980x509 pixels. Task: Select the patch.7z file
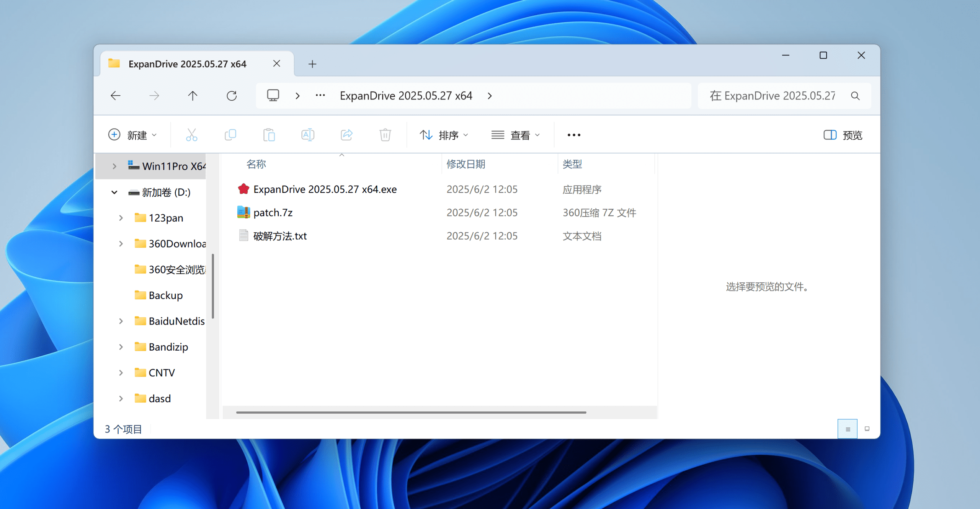click(x=273, y=213)
